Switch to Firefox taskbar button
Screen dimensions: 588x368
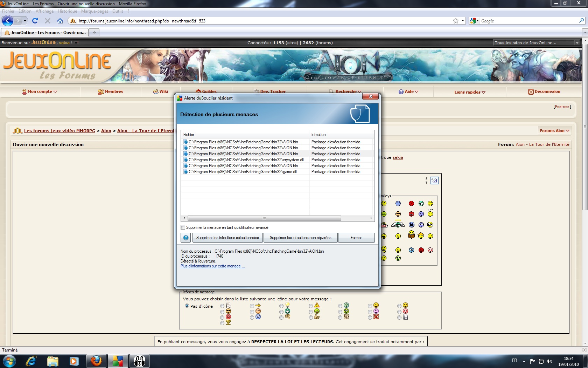click(x=96, y=361)
